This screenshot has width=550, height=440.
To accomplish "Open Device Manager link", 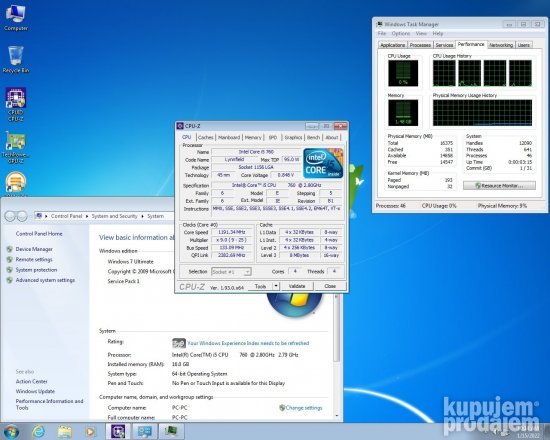I will point(34,249).
